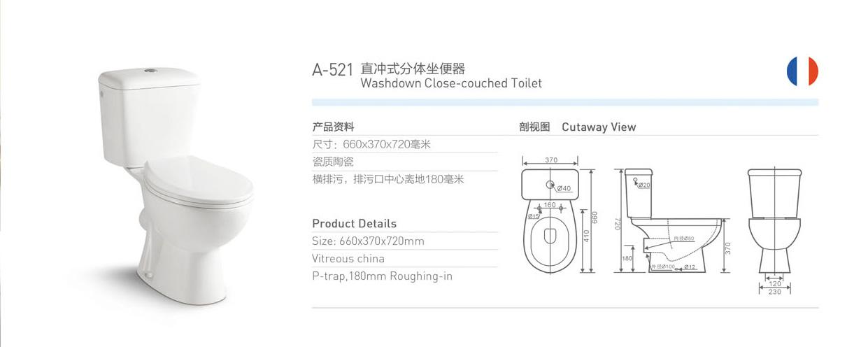This screenshot has width=868, height=347.
Task: Click the A-521 model number
Action: (332, 71)
